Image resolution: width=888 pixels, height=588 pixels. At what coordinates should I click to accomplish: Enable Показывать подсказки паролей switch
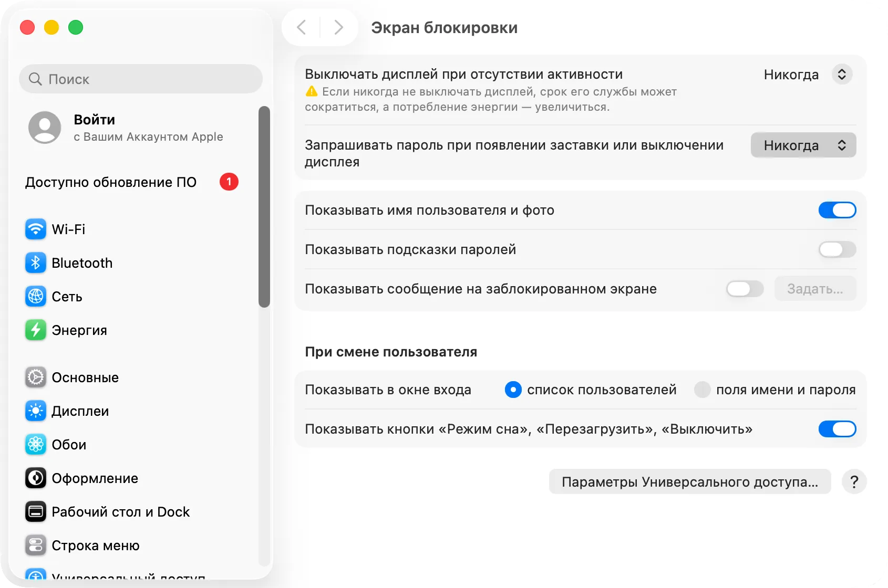[x=837, y=249]
